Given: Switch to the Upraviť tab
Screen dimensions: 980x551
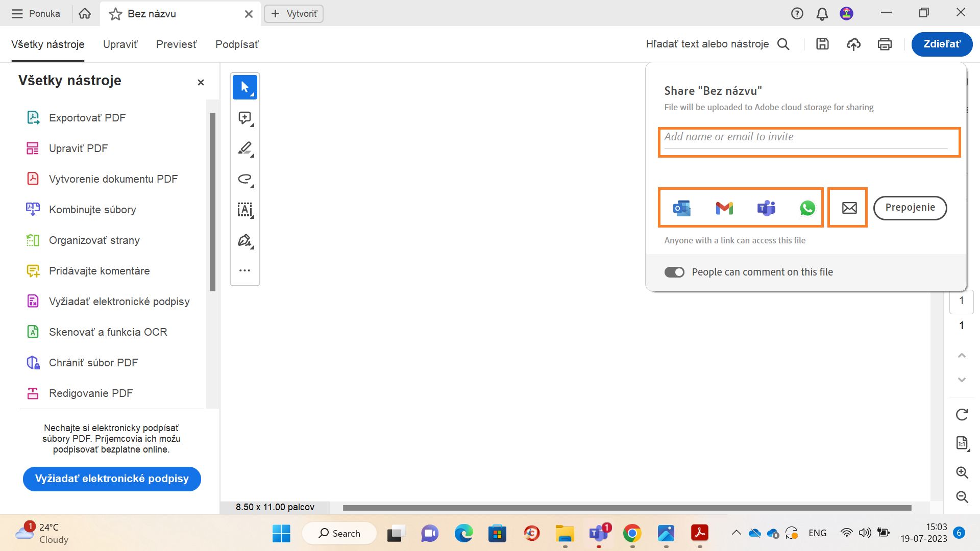Looking at the screenshot, I should (x=120, y=44).
